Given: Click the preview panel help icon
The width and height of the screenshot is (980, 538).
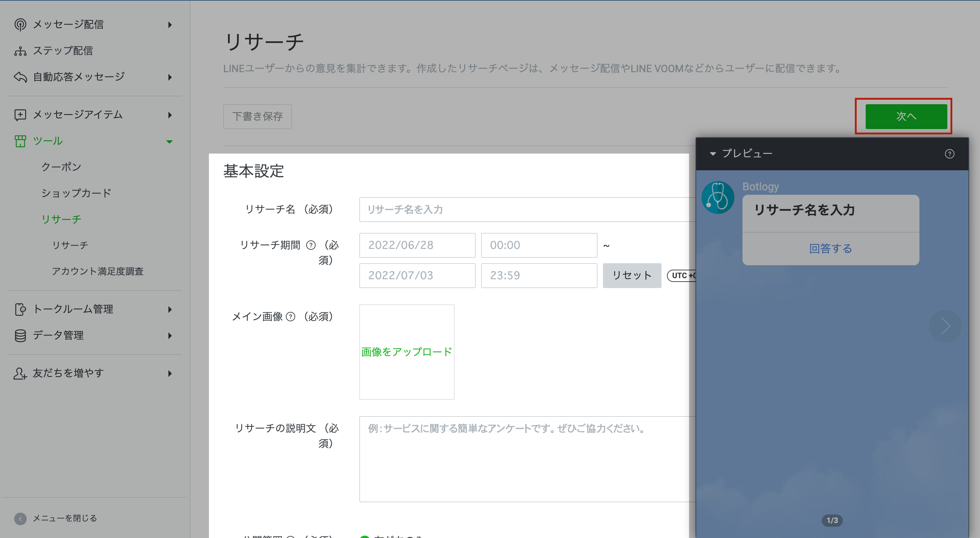Looking at the screenshot, I should (x=949, y=154).
